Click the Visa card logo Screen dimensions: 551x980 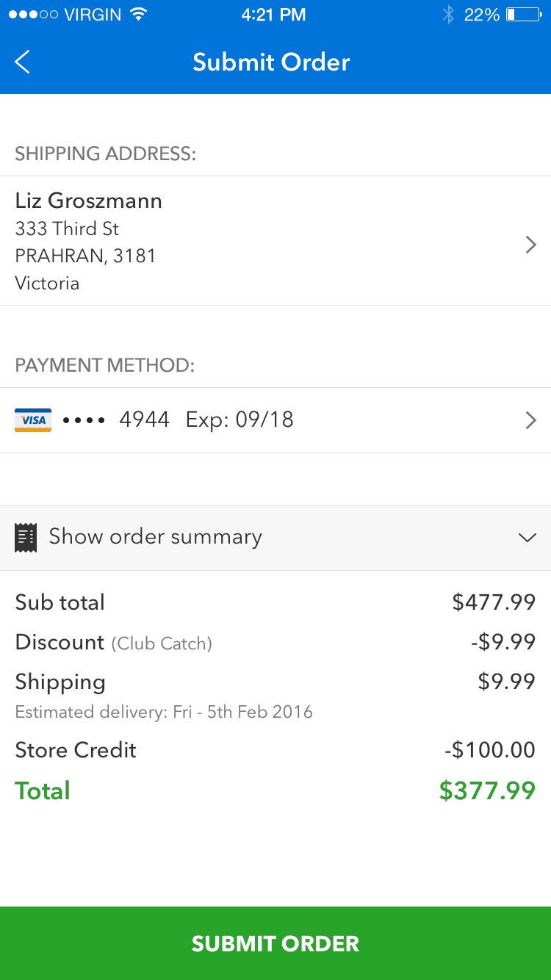click(x=33, y=420)
